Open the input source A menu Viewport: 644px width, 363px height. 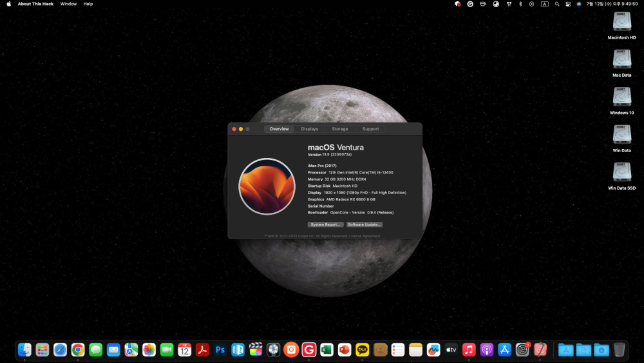545,4
